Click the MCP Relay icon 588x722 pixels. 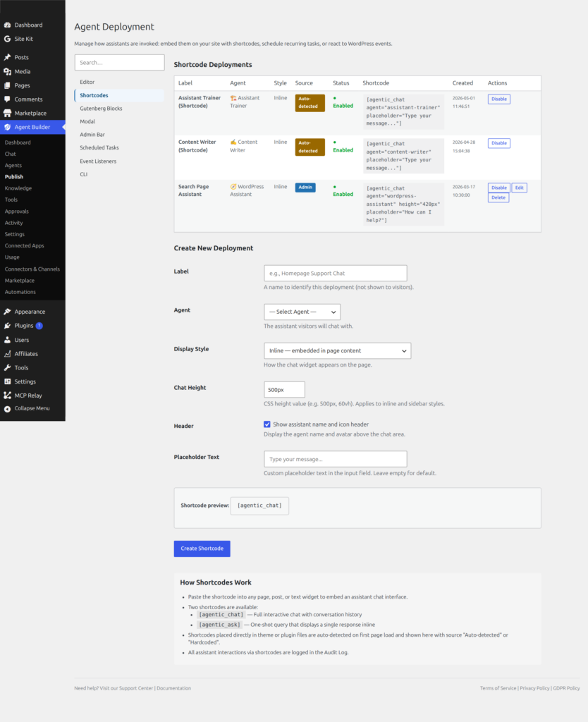(x=7, y=395)
